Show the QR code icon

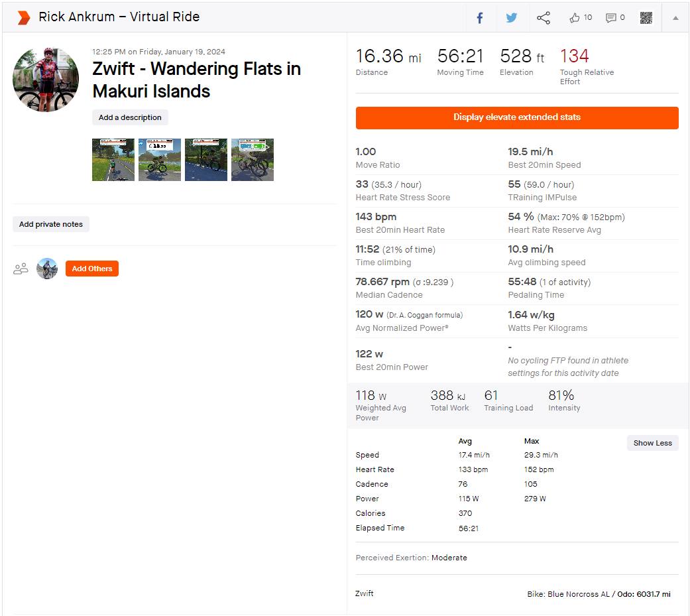click(x=646, y=18)
